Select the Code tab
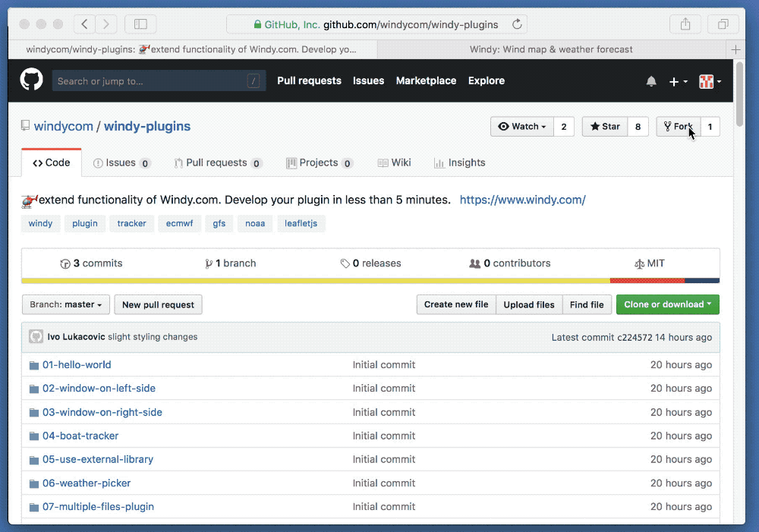Screen dimensions: 759x532 point(52,162)
